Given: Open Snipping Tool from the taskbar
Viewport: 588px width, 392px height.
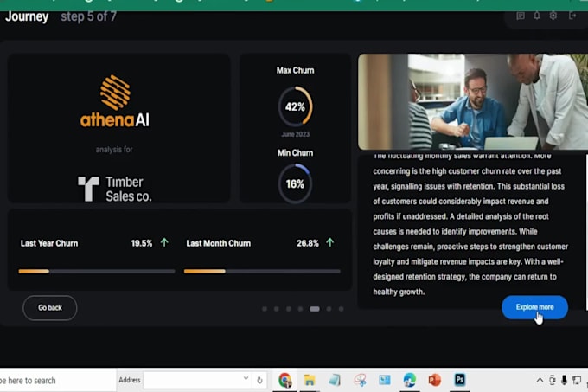Looking at the screenshot, I should [360, 380].
